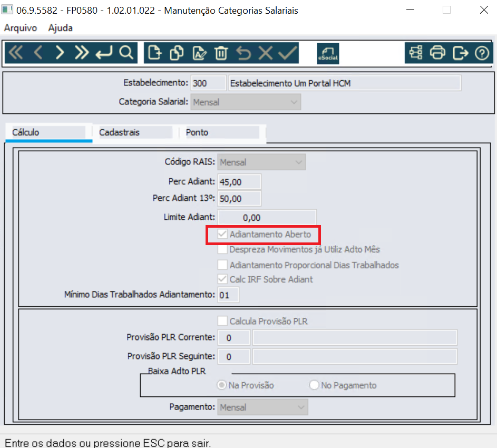Go to the next record
Image resolution: width=497 pixels, height=448 pixels.
coord(60,53)
